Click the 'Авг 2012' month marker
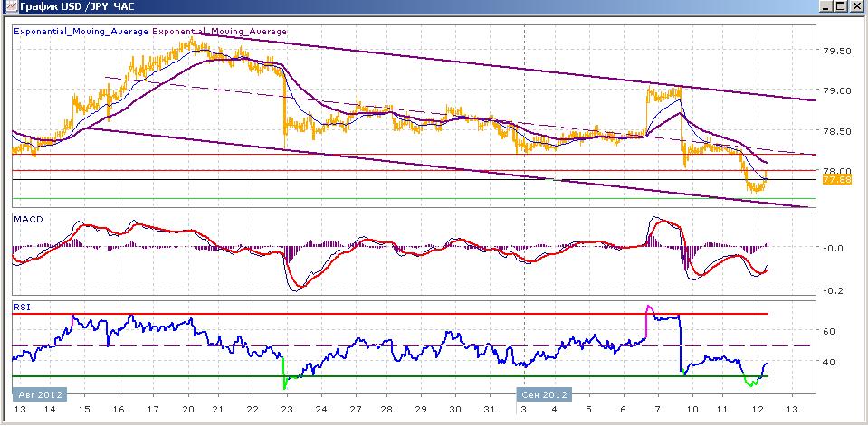Image resolution: width=868 pixels, height=426 pixels. (x=40, y=395)
